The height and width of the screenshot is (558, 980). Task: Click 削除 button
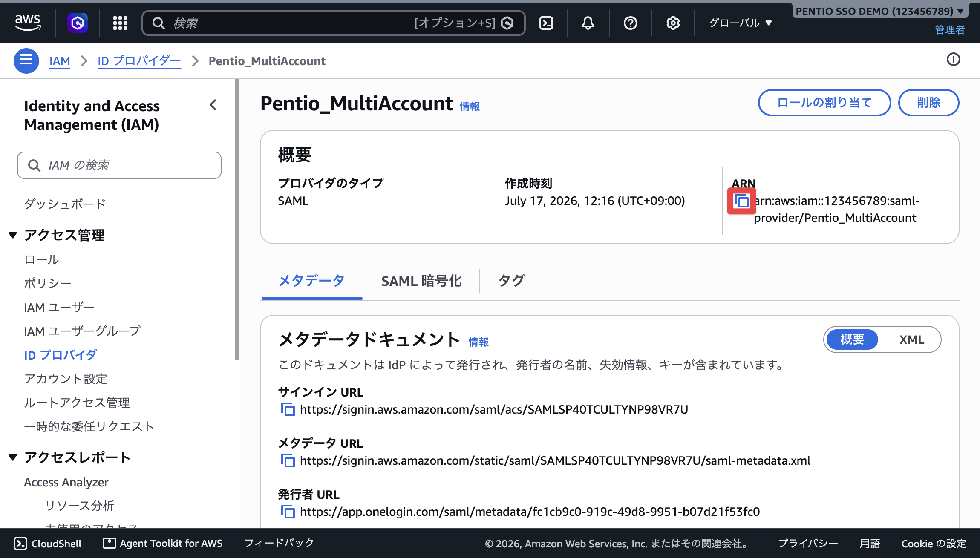[x=928, y=103]
